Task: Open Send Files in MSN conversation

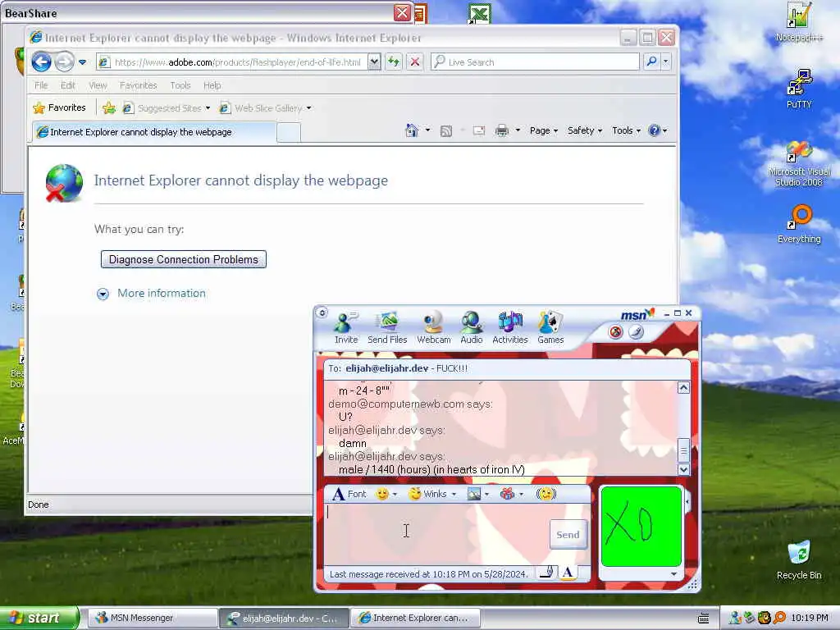Action: tap(387, 327)
